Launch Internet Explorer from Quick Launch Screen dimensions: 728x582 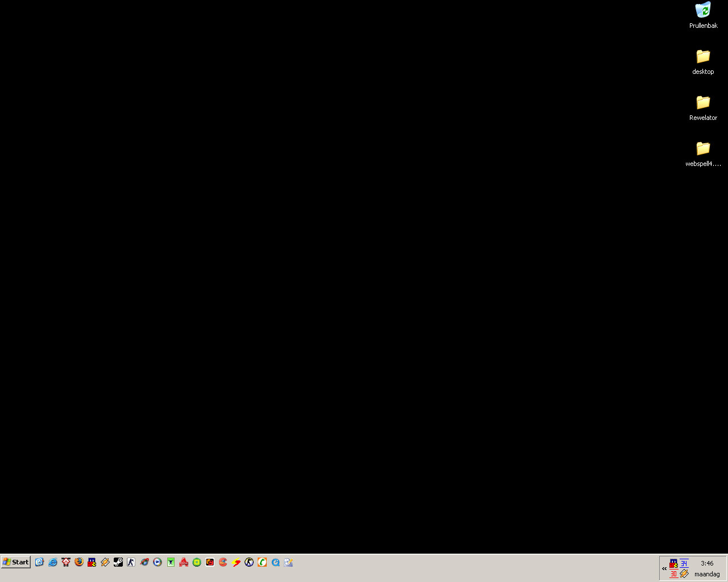53,562
